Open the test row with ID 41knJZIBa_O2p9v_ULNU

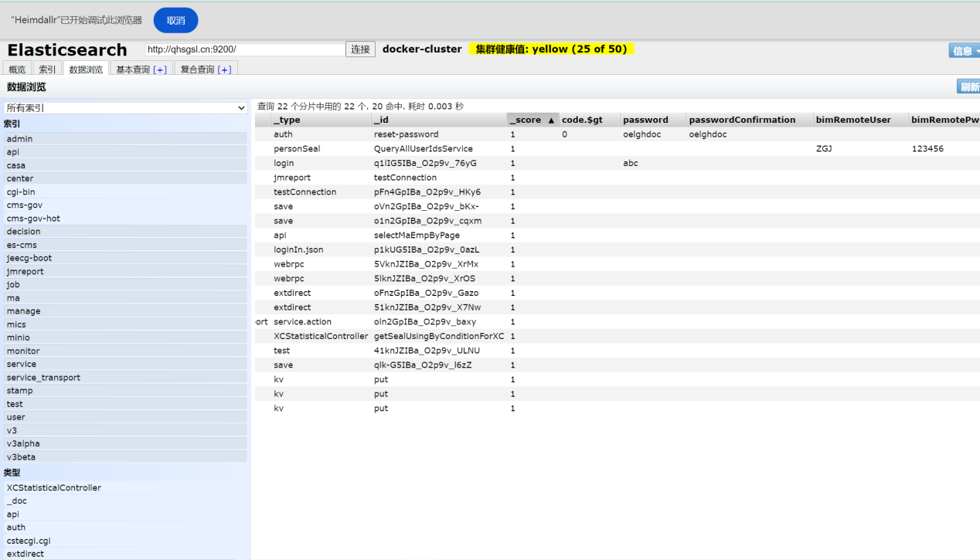618,351
